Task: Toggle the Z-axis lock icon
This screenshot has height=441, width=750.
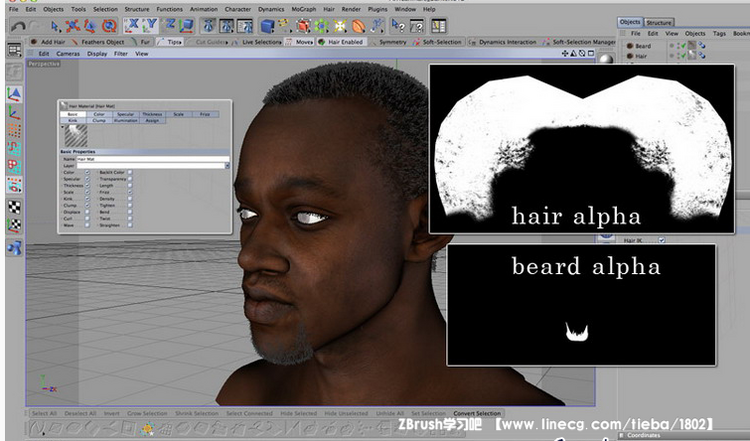Action: [170, 25]
